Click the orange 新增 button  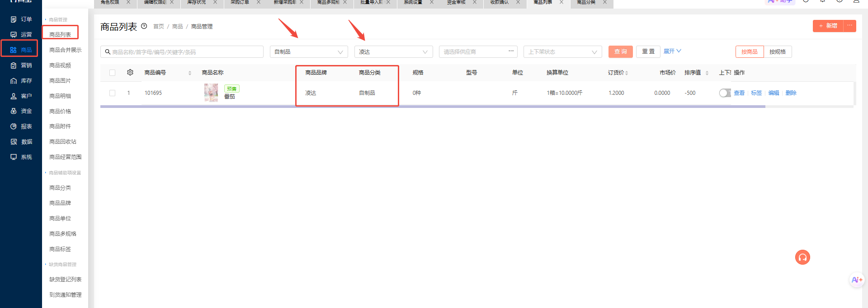pyautogui.click(x=828, y=26)
